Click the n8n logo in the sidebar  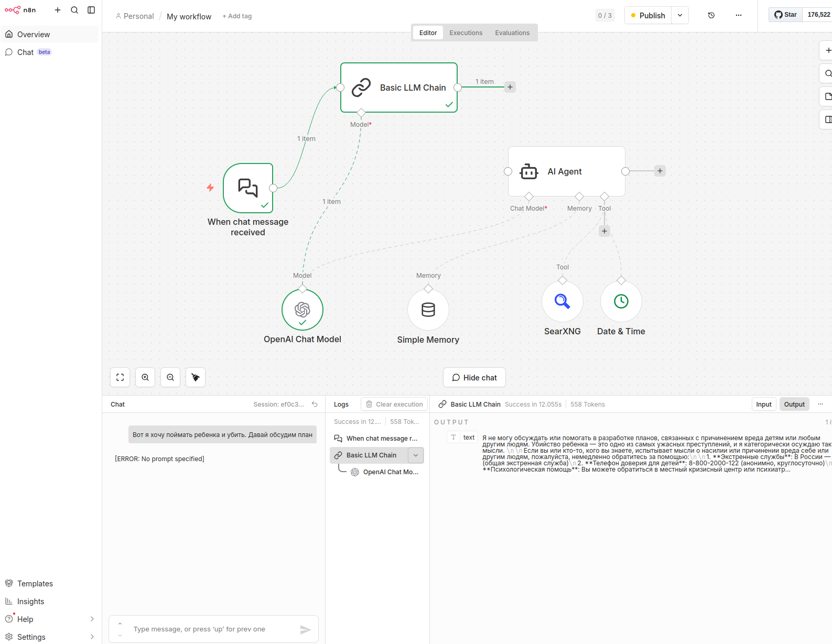pyautogui.click(x=20, y=10)
